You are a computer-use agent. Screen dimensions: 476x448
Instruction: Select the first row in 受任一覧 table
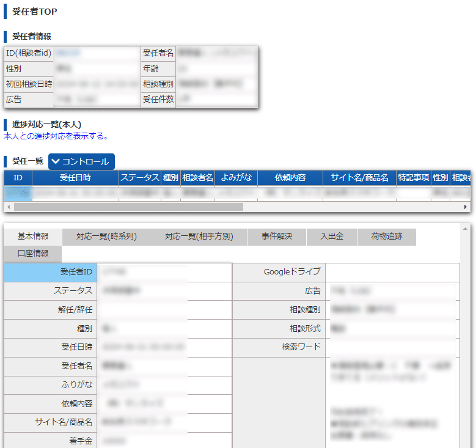tap(183, 193)
